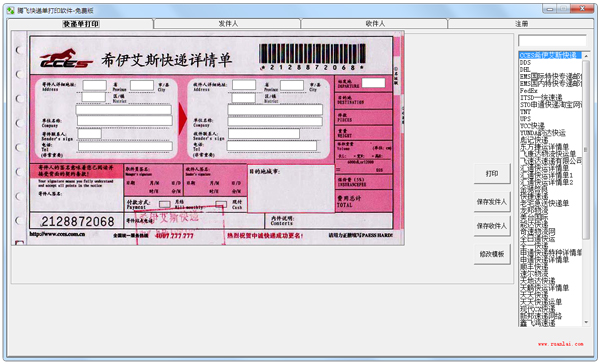Open the app icon menu in title bar

[x=10, y=10]
